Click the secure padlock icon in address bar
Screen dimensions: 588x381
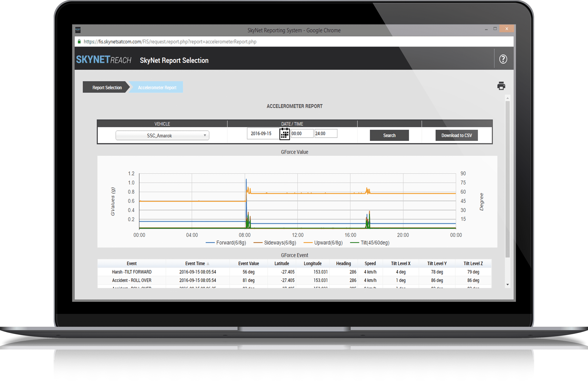tap(79, 41)
